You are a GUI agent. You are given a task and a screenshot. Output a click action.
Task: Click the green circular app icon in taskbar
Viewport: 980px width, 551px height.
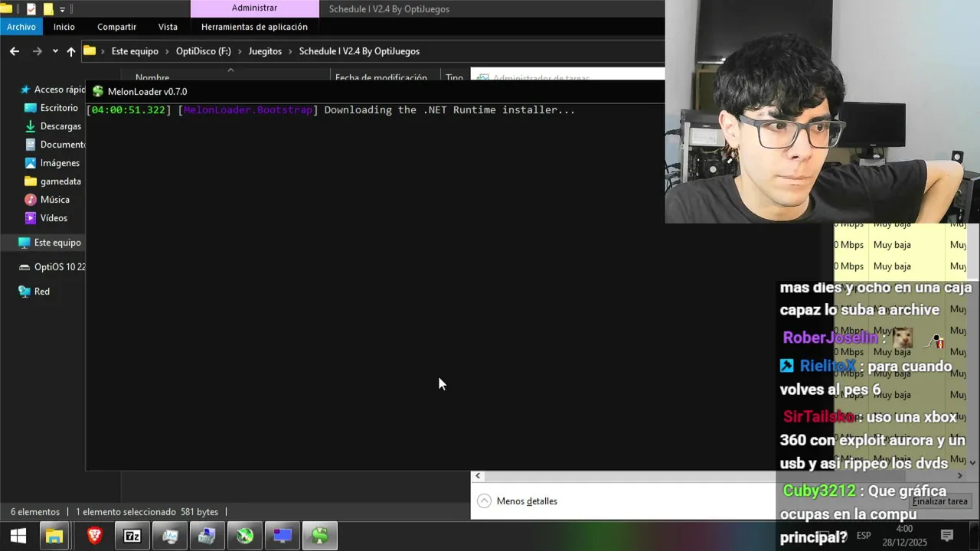[x=245, y=536]
